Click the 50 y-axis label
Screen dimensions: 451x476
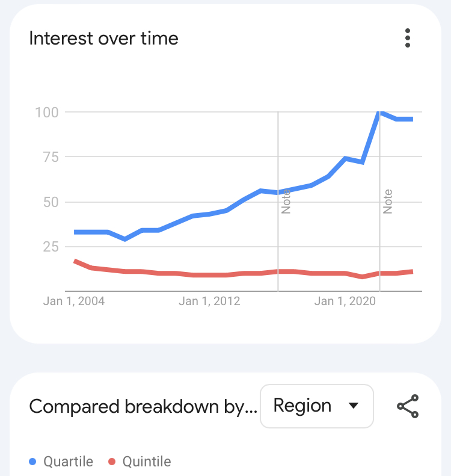pos(51,202)
